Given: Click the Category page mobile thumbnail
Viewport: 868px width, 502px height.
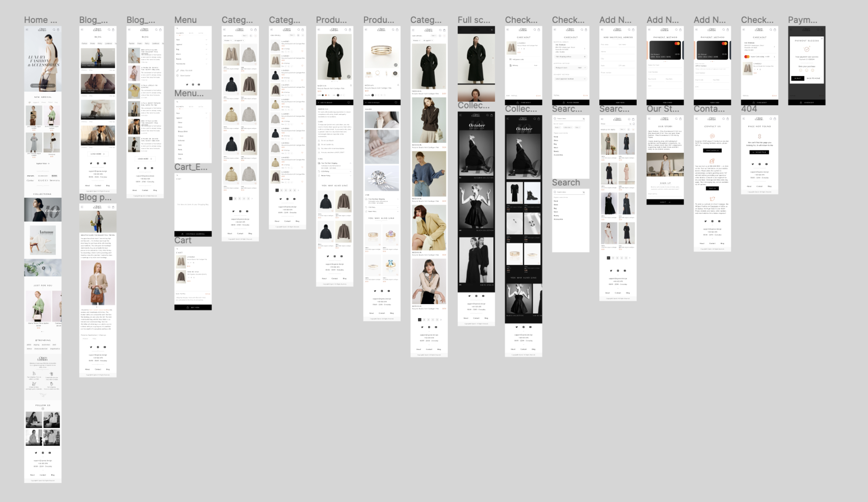Looking at the screenshot, I should tap(239, 130).
